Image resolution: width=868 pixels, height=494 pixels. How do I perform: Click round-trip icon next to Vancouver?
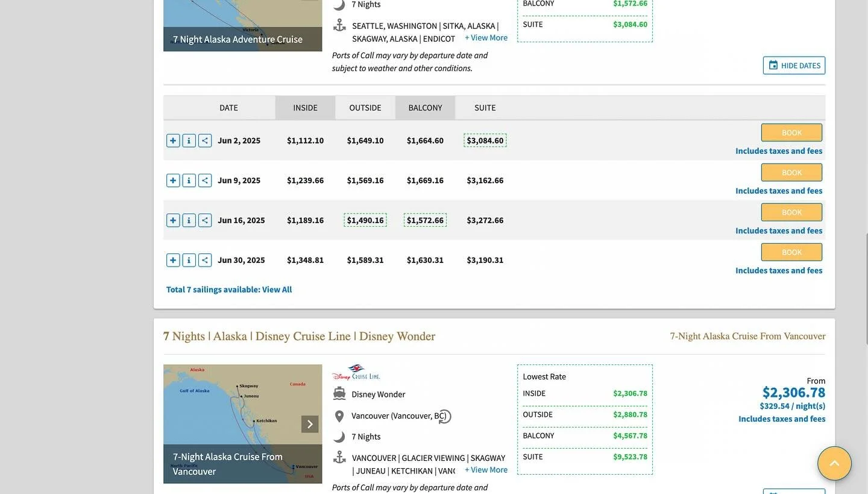click(445, 416)
